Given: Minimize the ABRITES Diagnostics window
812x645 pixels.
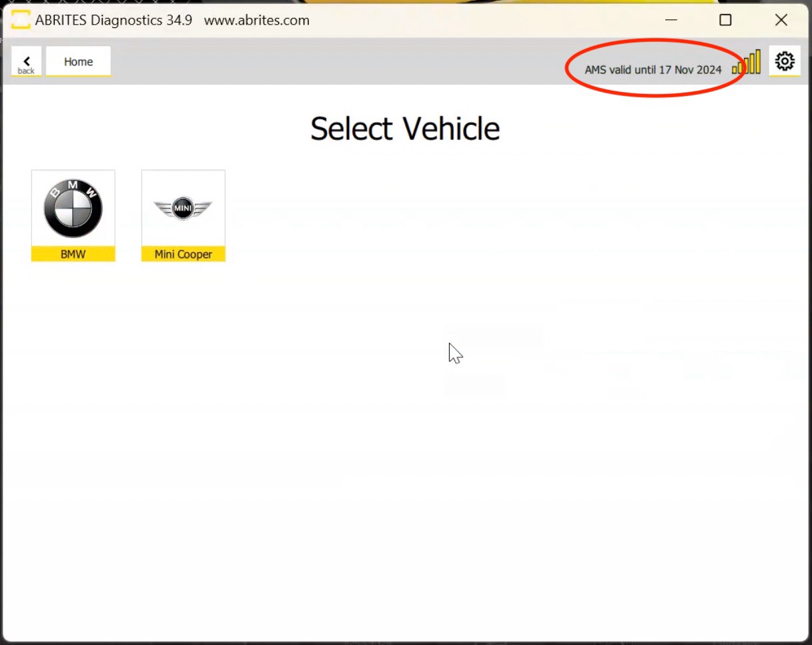Looking at the screenshot, I should (672, 20).
